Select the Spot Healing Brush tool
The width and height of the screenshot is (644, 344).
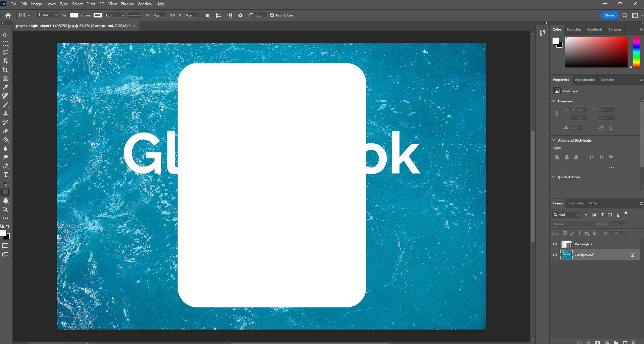[6, 96]
